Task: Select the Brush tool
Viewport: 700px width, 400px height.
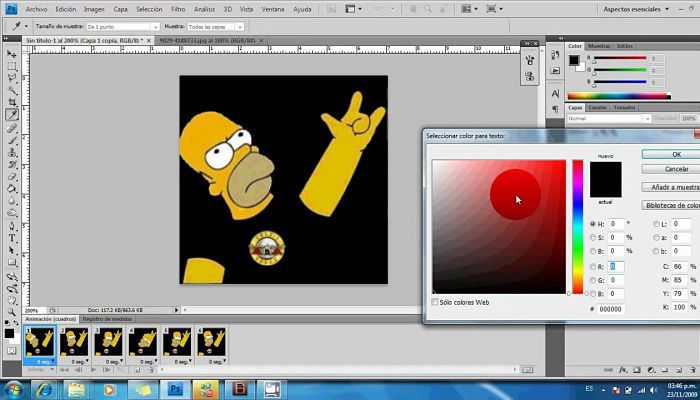Action: (12, 141)
